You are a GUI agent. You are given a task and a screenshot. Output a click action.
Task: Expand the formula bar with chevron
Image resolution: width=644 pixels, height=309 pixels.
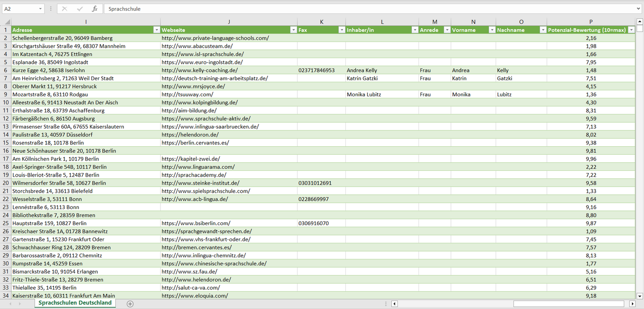point(639,9)
